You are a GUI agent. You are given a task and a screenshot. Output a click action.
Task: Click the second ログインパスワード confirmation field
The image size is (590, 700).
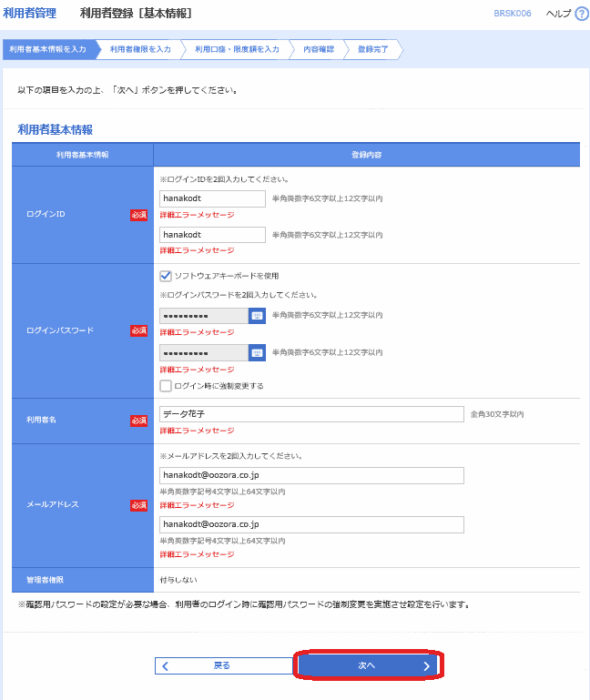pos(204,353)
